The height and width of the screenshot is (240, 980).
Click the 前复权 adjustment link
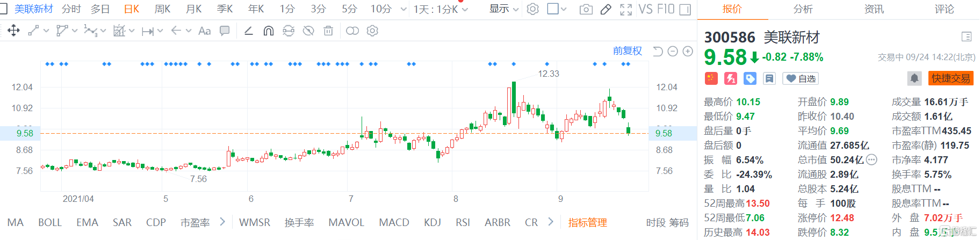point(628,51)
